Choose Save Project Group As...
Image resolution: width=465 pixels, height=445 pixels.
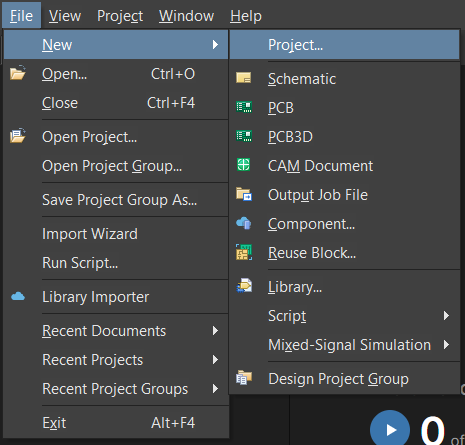click(x=116, y=200)
